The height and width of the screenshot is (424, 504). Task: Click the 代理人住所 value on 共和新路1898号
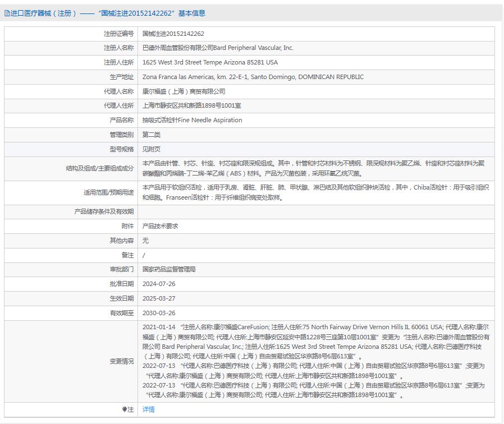[x=191, y=105]
